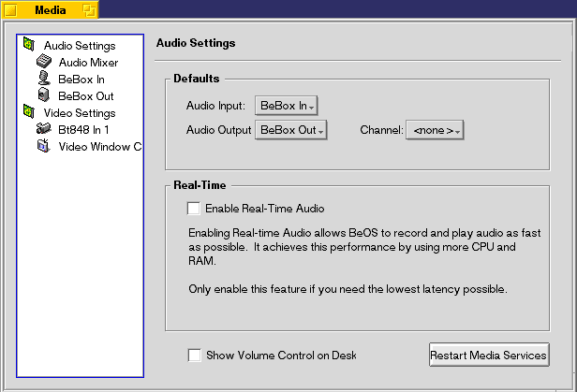Click the zoom box on Media title tab
This screenshot has width=577, height=392.
(89, 10)
